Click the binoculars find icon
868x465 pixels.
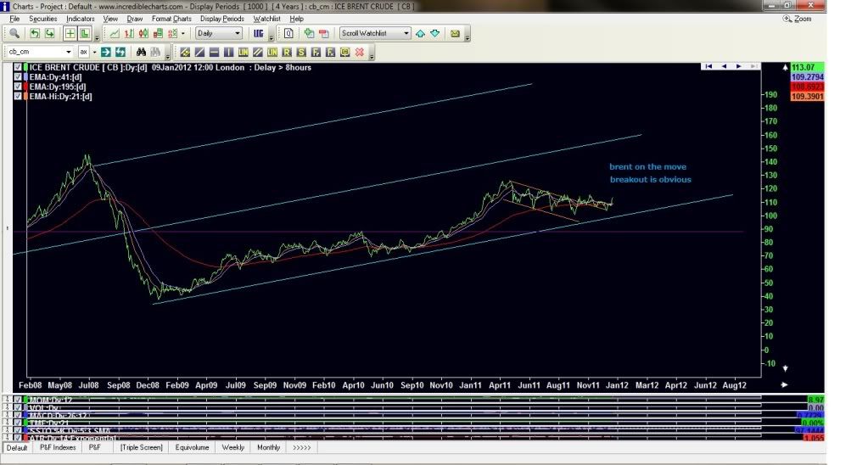click(141, 52)
